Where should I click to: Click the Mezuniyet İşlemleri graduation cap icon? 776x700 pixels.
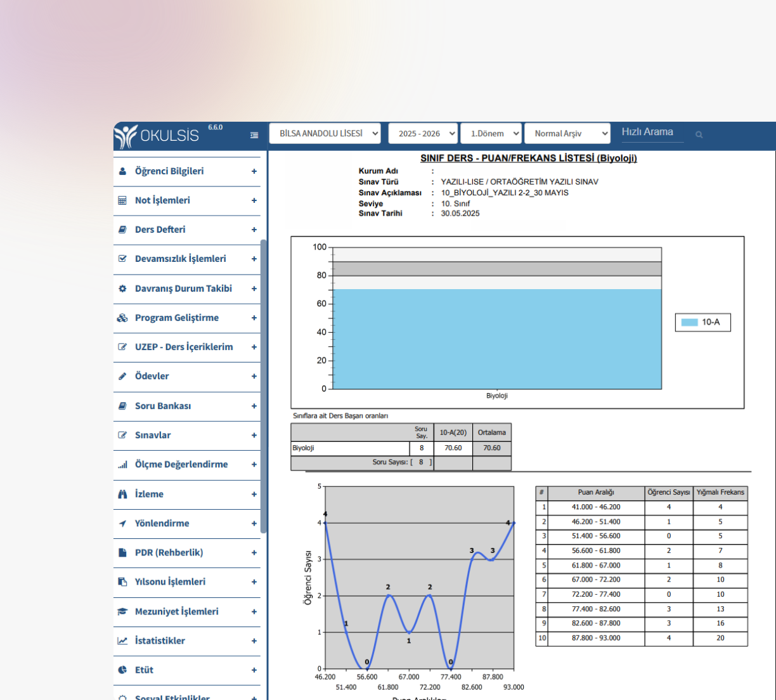(x=122, y=612)
